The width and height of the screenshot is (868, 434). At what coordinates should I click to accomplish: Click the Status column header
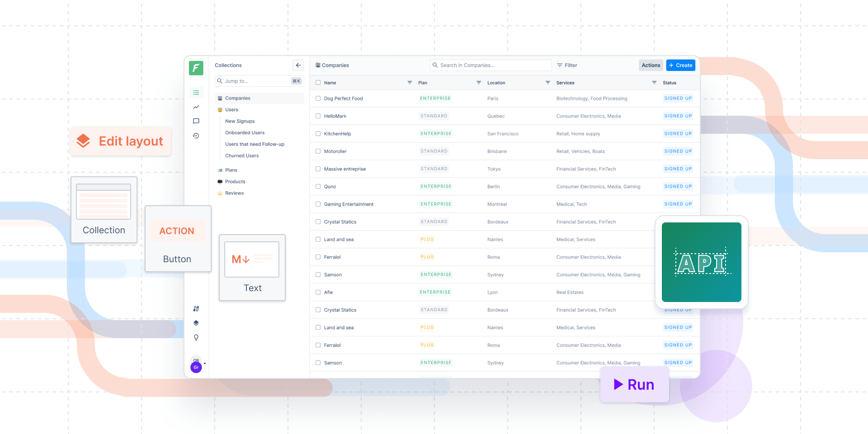[x=669, y=83]
